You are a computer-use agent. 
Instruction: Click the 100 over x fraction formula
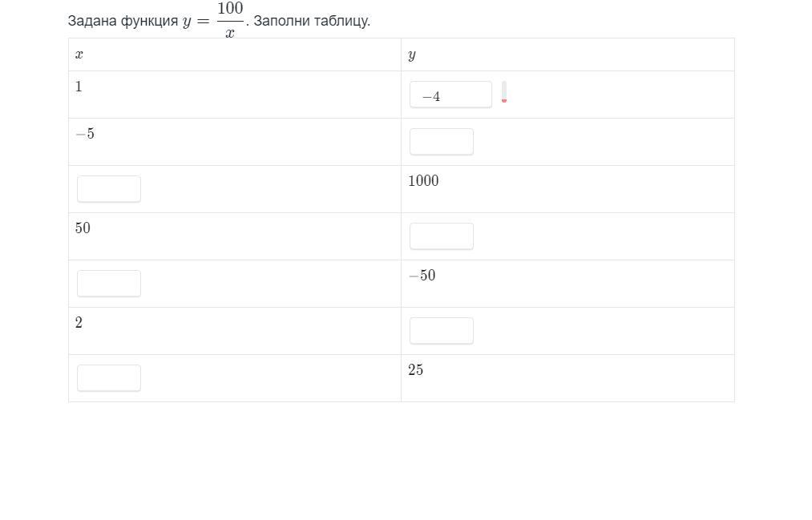click(x=230, y=21)
